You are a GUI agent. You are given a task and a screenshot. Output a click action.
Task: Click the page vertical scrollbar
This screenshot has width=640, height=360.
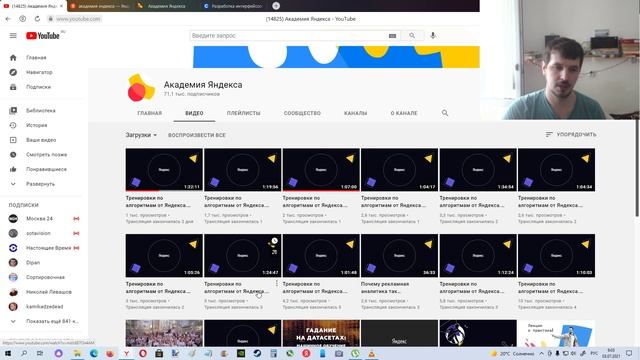(638, 168)
